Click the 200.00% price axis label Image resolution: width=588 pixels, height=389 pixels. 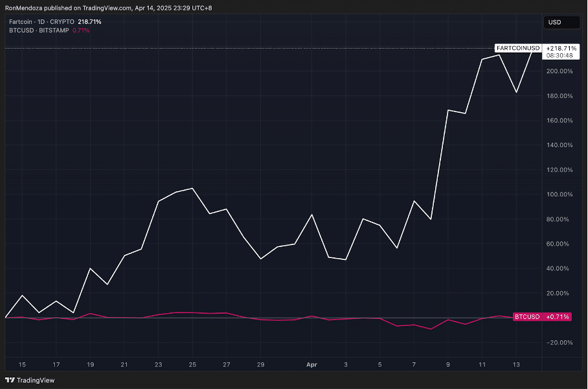560,71
